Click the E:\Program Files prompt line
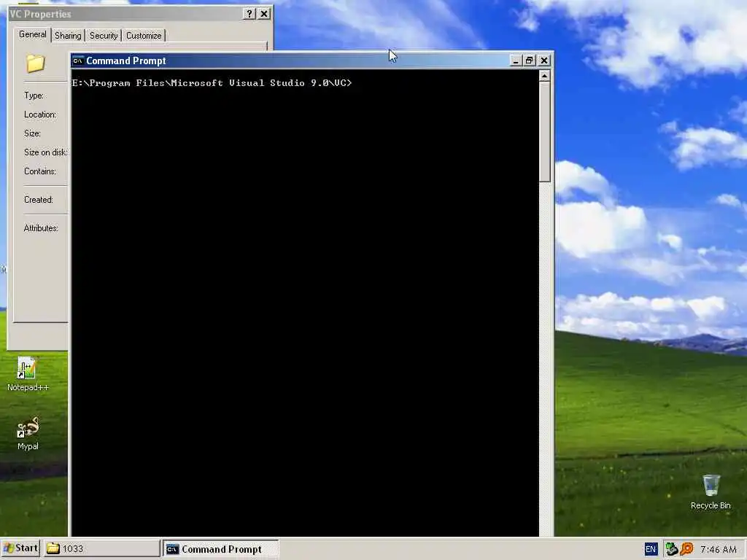The height and width of the screenshot is (560, 747). [x=212, y=83]
